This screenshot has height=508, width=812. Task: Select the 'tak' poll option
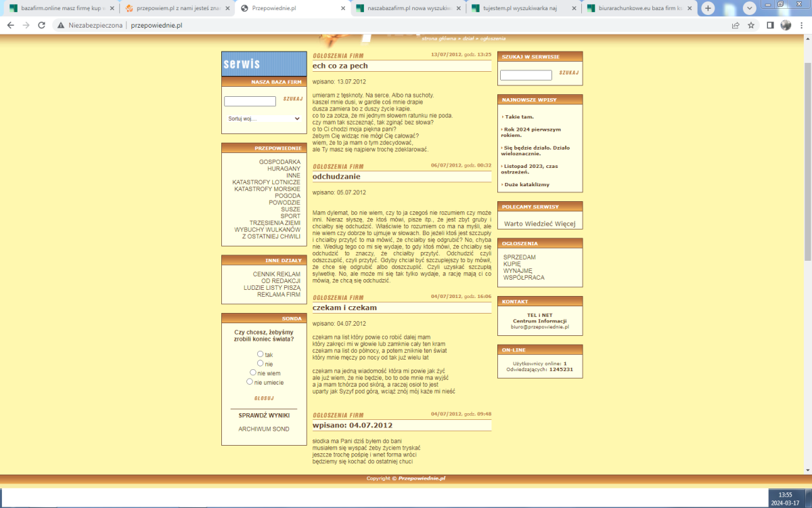261,354
